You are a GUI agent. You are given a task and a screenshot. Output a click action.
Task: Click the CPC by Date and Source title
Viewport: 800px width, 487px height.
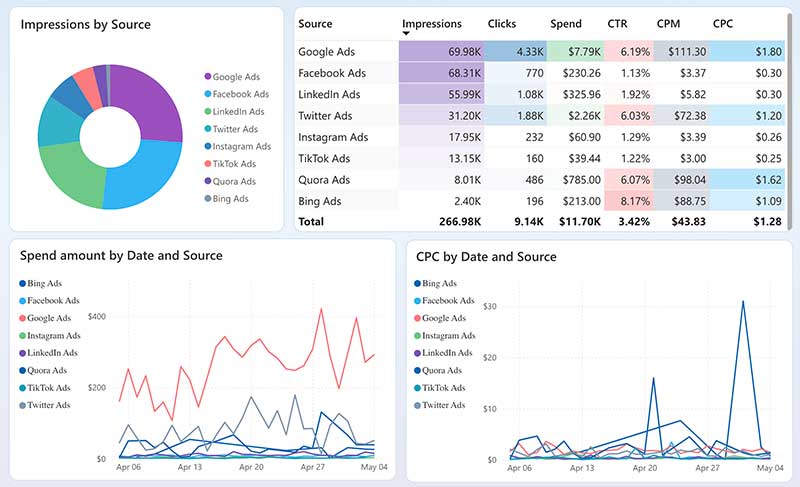click(x=486, y=257)
